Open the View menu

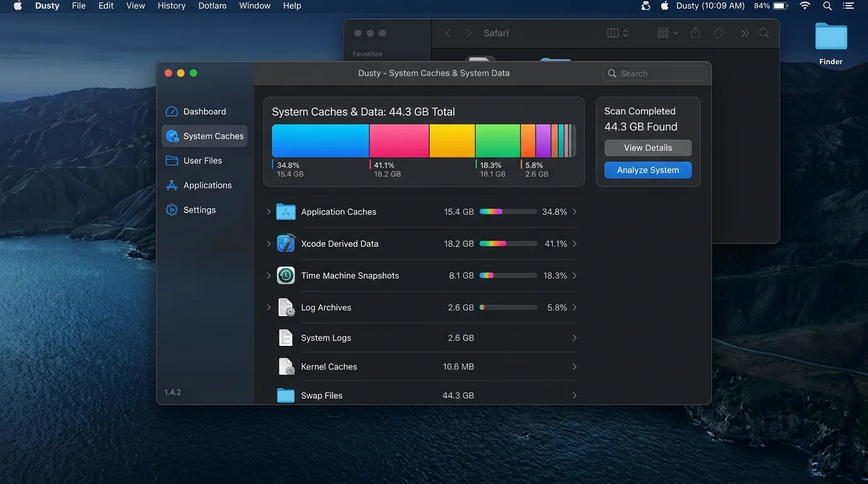pos(136,6)
